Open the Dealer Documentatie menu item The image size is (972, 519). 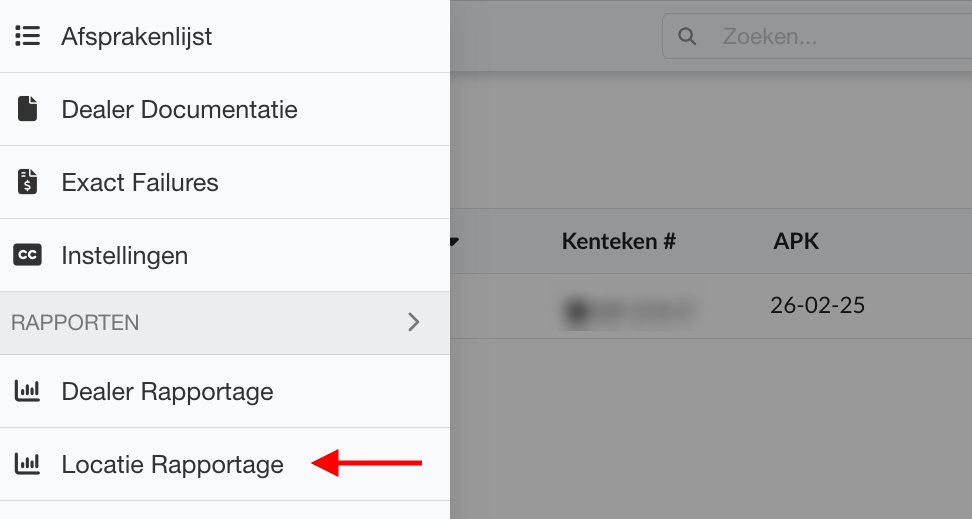(x=179, y=109)
